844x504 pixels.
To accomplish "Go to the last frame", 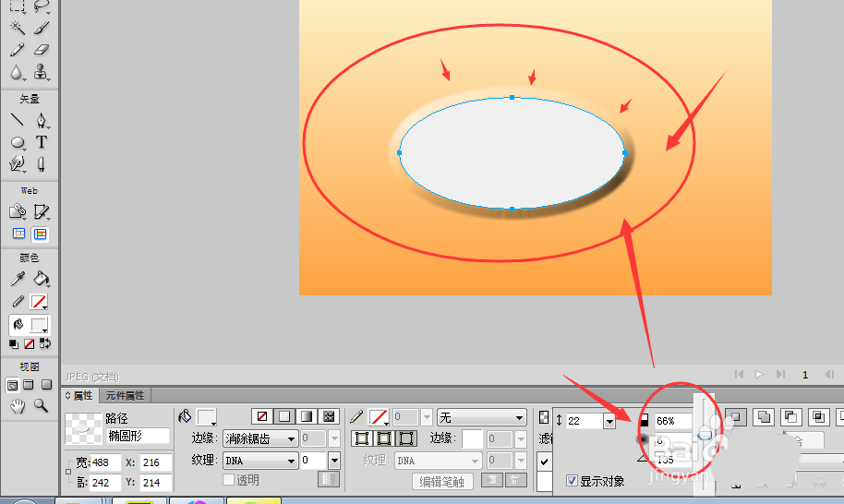I will tap(780, 375).
